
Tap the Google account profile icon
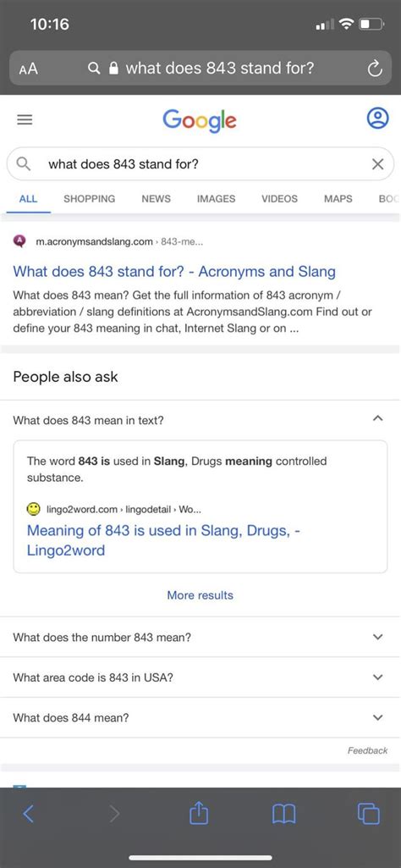pos(378,119)
